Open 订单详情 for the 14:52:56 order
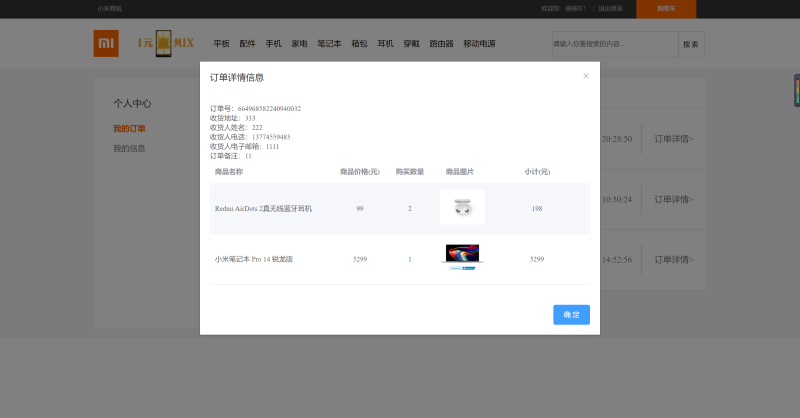 674,260
